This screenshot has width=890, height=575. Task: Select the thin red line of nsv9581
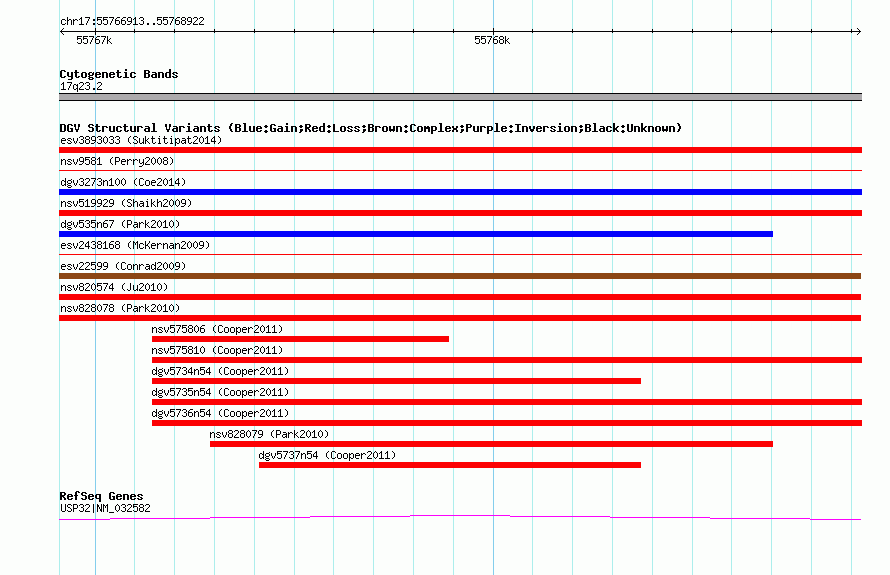click(x=460, y=170)
